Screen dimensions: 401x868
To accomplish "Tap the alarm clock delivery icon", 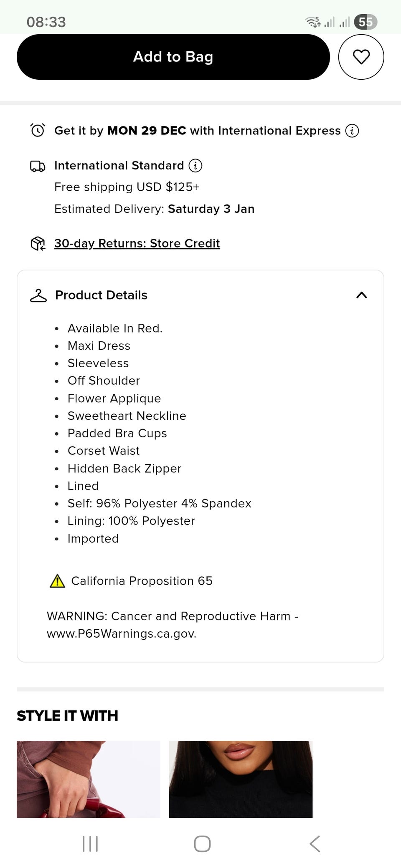I will coord(38,130).
